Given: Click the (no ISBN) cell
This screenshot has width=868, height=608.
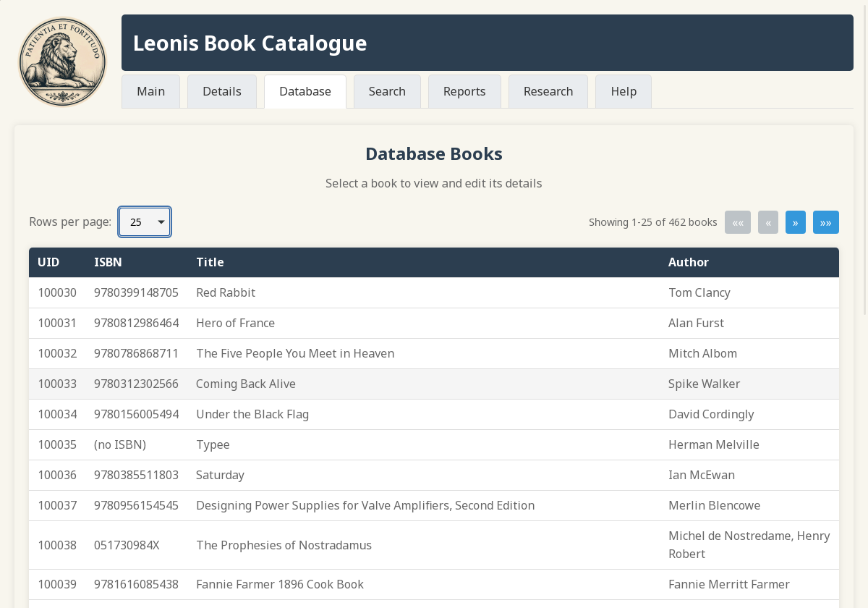Looking at the screenshot, I should coord(136,444).
